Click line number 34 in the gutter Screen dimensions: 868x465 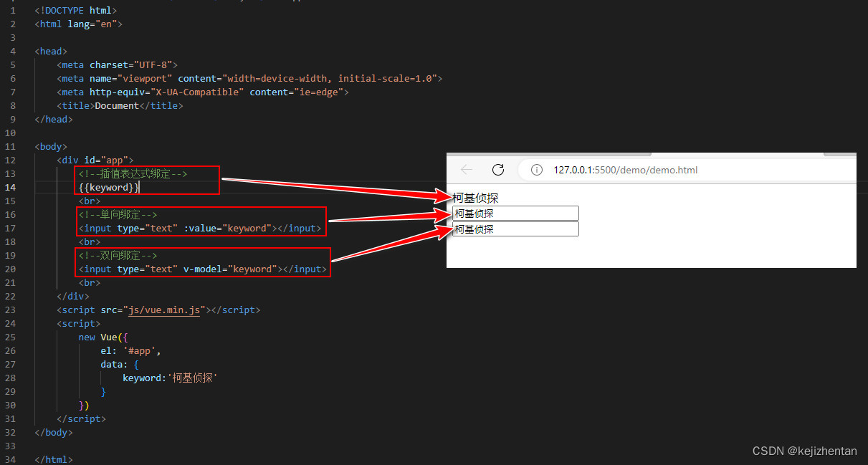11,459
